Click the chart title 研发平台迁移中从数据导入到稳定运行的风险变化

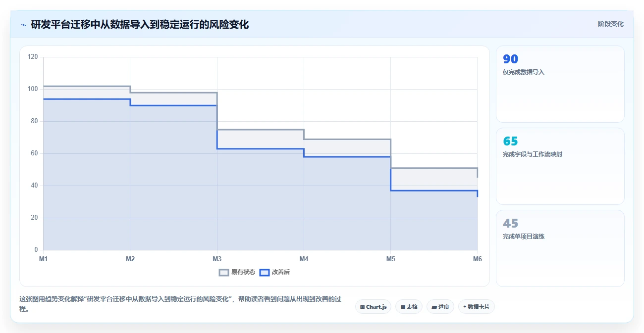[140, 24]
